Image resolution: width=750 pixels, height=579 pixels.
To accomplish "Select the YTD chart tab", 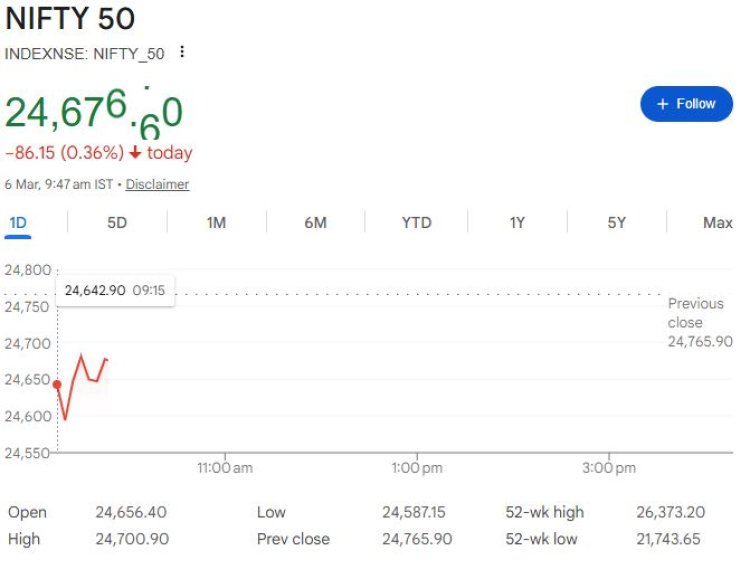I will pyautogui.click(x=416, y=223).
